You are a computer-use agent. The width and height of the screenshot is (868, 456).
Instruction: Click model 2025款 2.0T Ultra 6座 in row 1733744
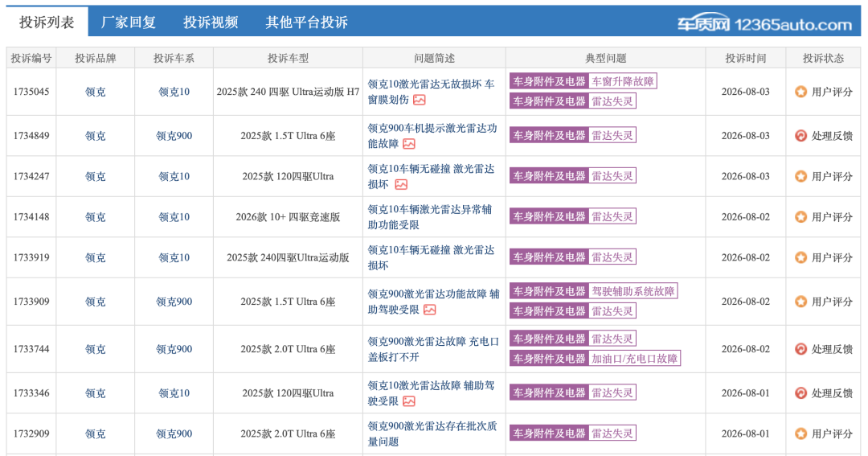288,349
